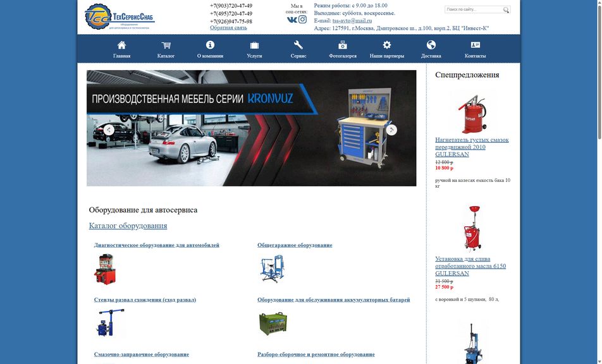Viewport: 602px width, 364px height.
Task: Click the blue garage press thumbnail
Action: click(x=272, y=269)
